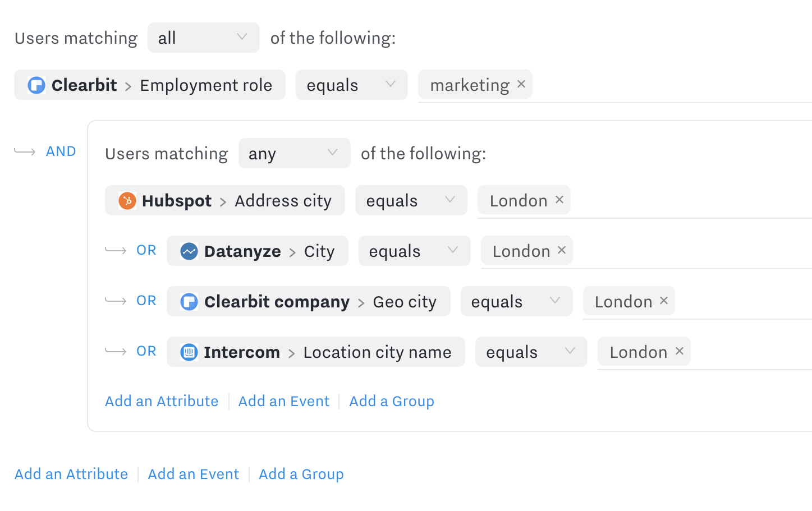Click the Datanyze logo icon

(189, 251)
